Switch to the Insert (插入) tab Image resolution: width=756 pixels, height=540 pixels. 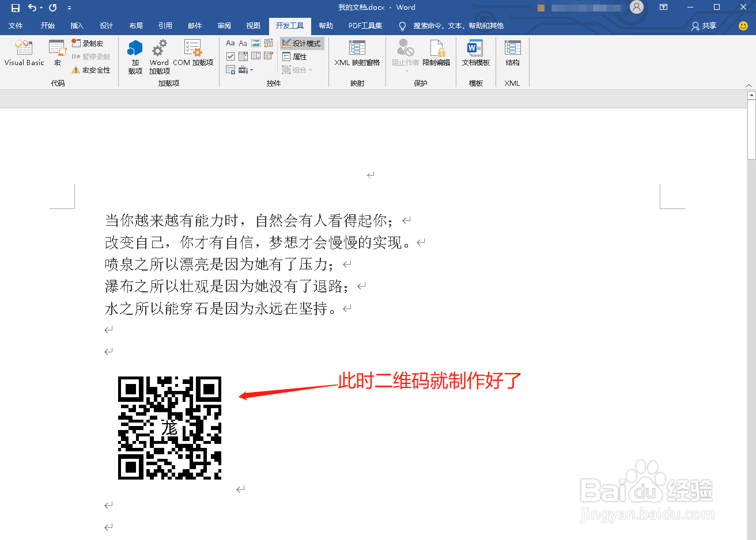tap(77, 26)
